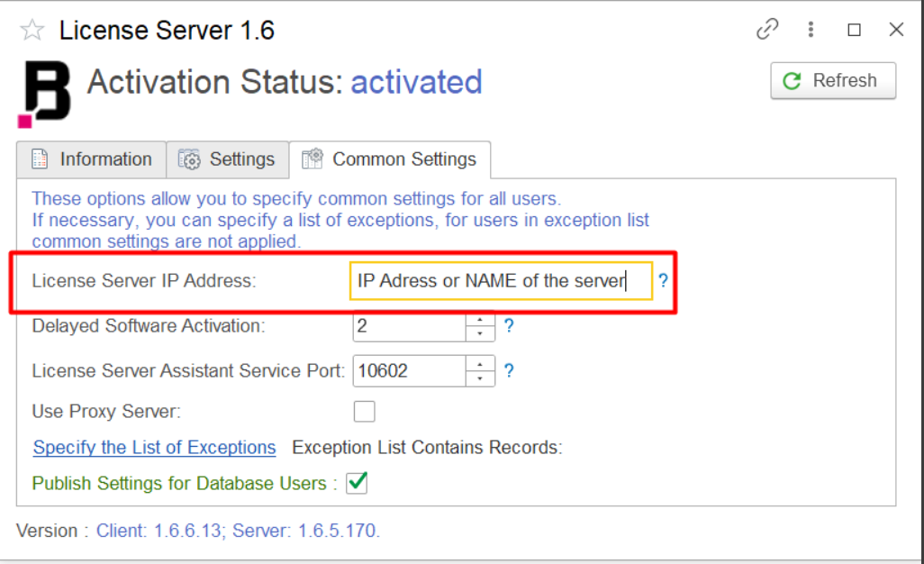Viewport: 924px width, 564px height.
Task: Decrease Delayed Software Activation value
Action: tap(480, 333)
